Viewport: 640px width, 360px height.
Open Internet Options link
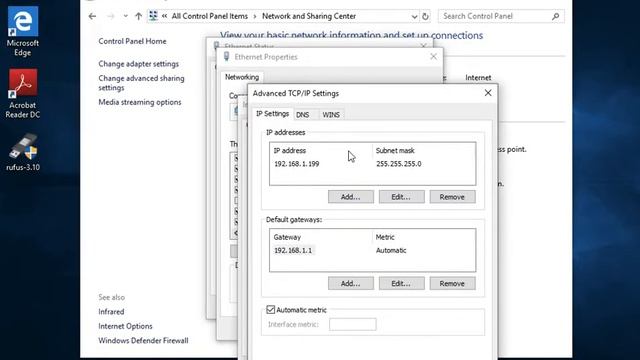click(x=125, y=326)
